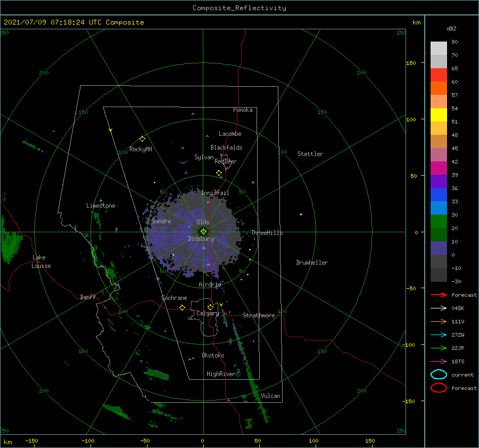Click the magenta 18TS arrow in legend
Viewport: 479px width, 448px height.
[439, 362]
